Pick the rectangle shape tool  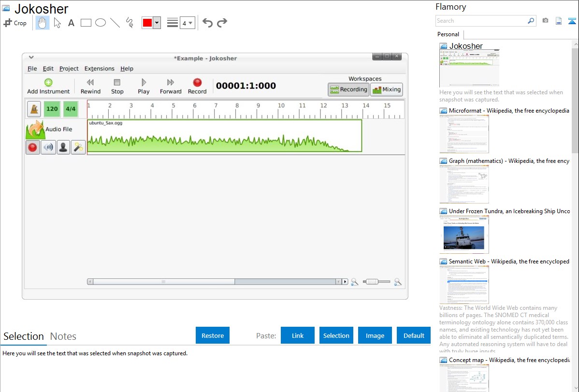(x=86, y=23)
